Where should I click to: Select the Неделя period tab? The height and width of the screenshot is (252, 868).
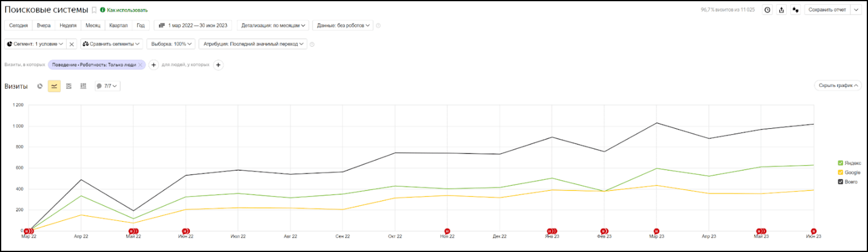coord(68,26)
